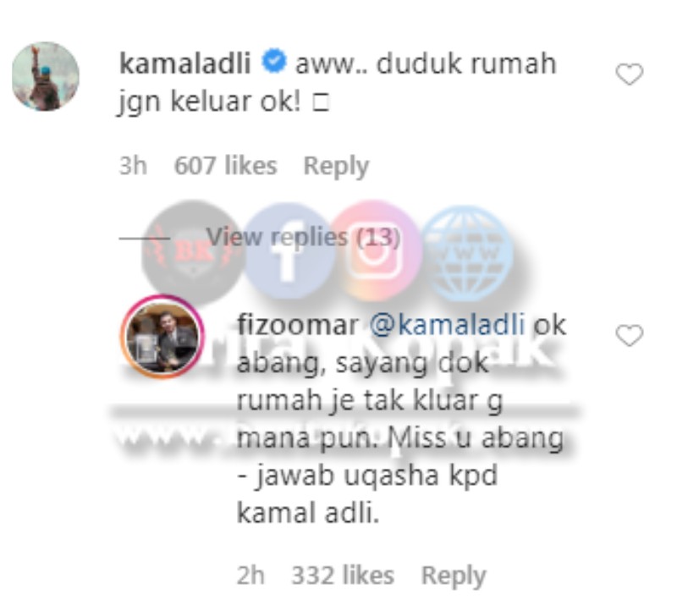
Task: Click the Instagram watermark icon
Action: pos(374,250)
